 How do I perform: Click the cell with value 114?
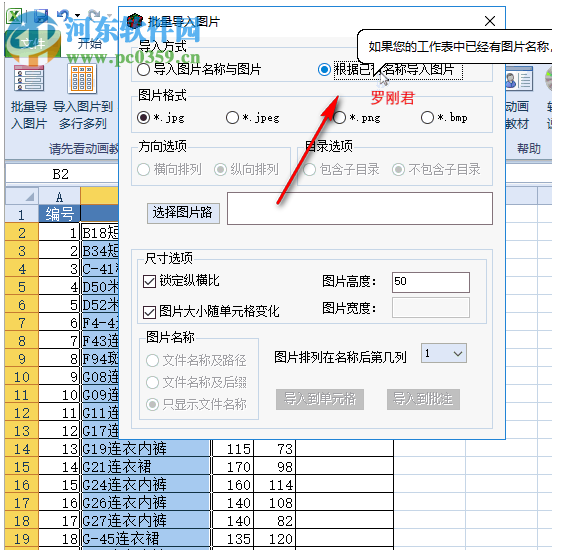pyautogui.click(x=275, y=485)
